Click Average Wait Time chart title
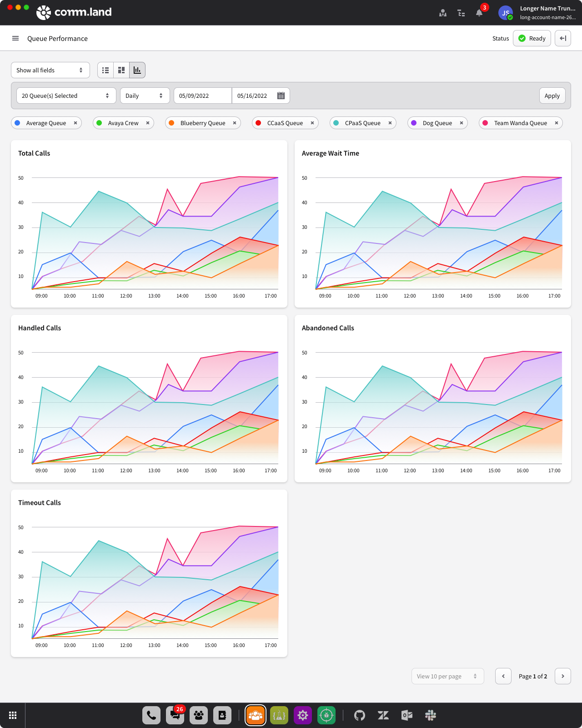Viewport: 582px width, 728px height. (x=331, y=153)
